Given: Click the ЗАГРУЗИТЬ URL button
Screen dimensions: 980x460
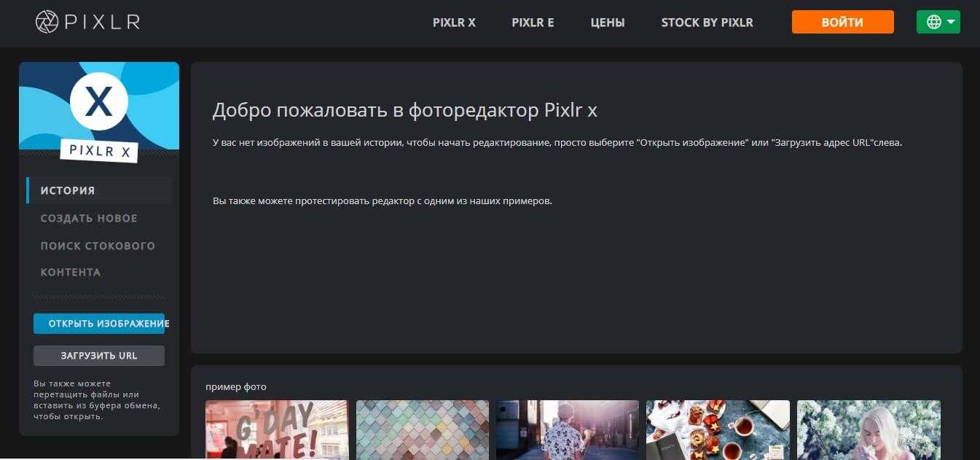Looking at the screenshot, I should [x=99, y=356].
